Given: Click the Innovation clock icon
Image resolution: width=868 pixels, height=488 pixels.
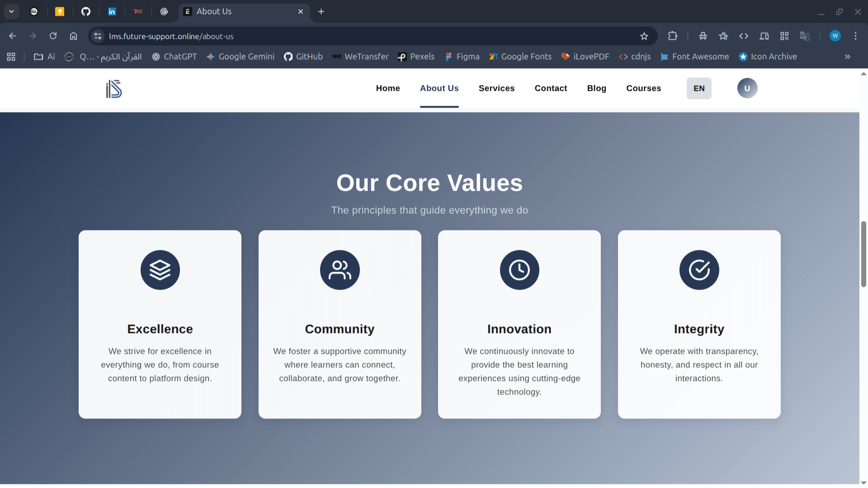Looking at the screenshot, I should point(519,270).
